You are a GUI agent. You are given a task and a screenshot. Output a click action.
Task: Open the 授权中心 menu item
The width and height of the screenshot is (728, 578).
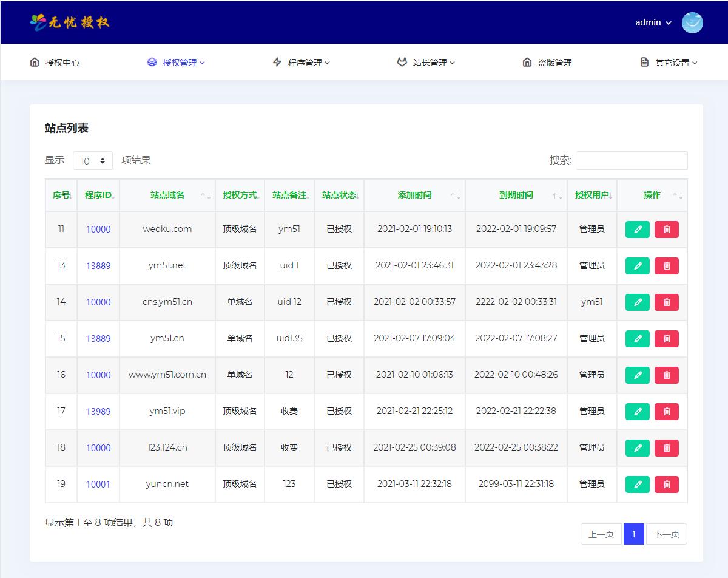pos(55,63)
